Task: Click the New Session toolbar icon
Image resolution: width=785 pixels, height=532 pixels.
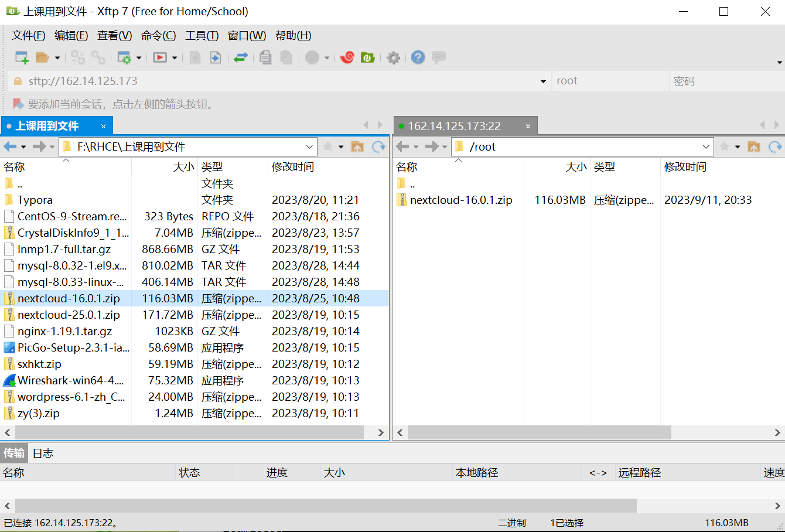Action: point(22,57)
